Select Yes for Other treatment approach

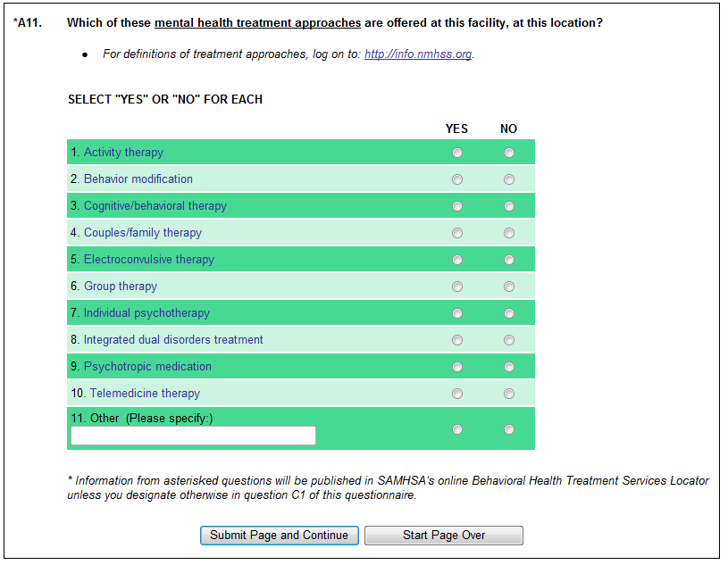tap(457, 429)
